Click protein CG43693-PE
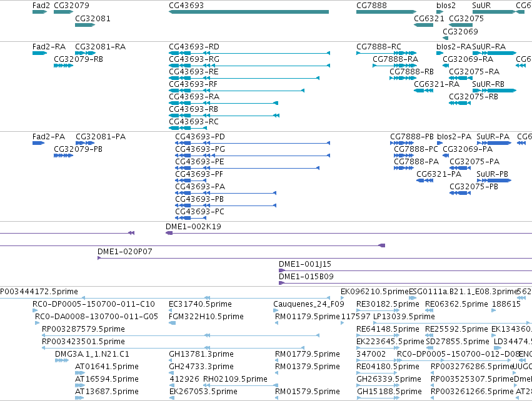The image size is (532, 401). click(x=247, y=168)
